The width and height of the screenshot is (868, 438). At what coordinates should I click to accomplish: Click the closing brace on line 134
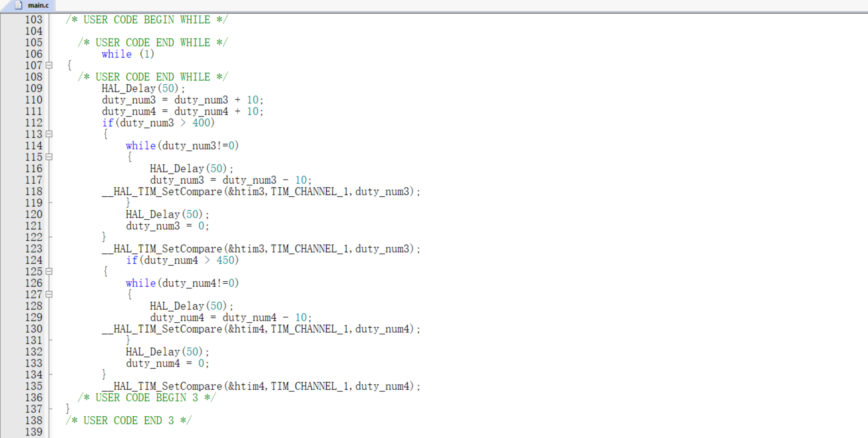(104, 375)
